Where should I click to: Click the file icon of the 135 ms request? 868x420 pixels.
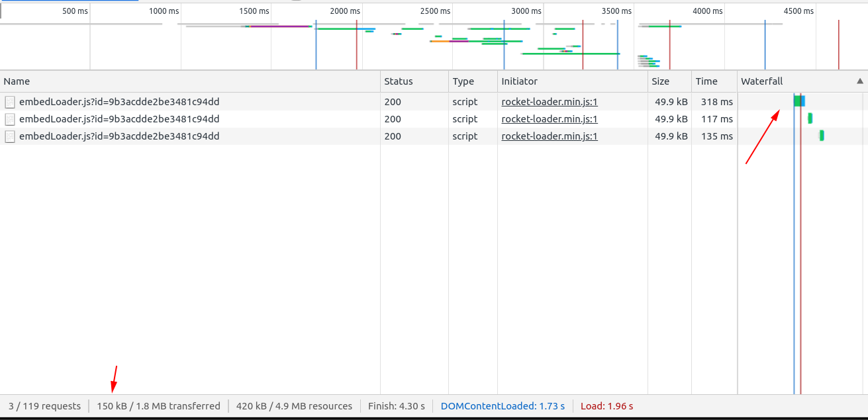10,136
